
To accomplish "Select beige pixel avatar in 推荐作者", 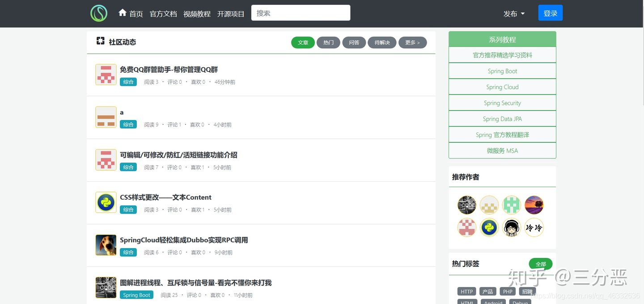I will point(489,205).
